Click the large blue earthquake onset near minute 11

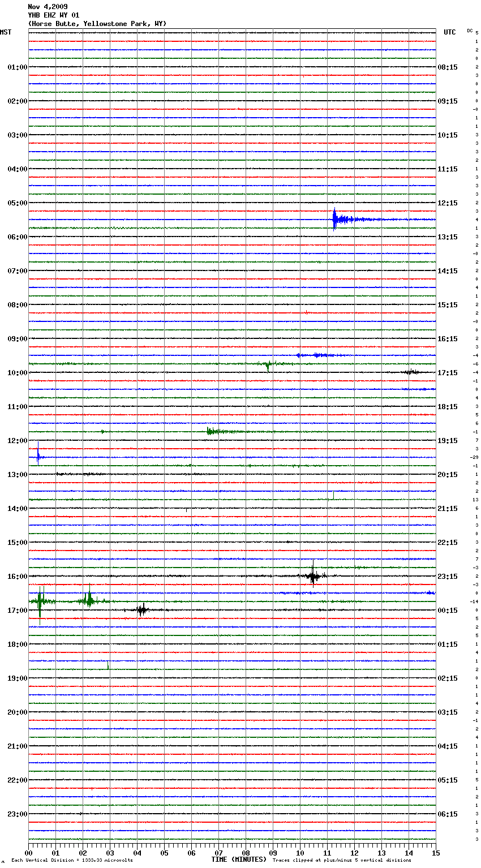pos(334,220)
